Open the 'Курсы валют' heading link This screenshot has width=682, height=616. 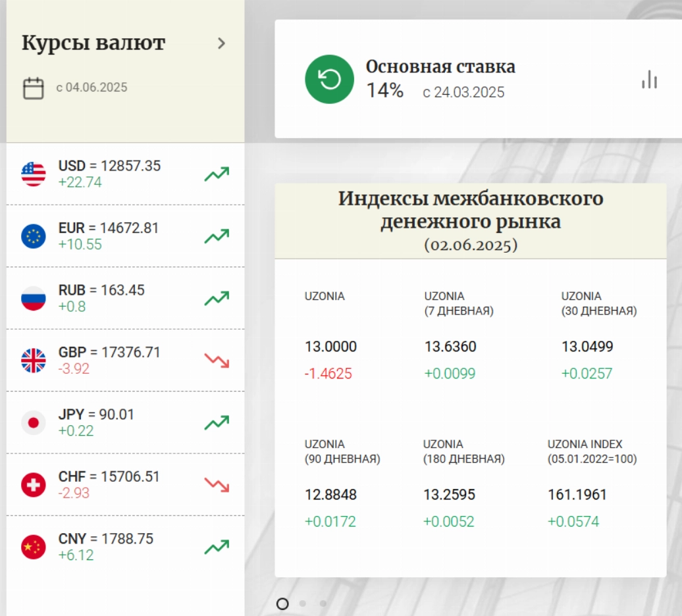pyautogui.click(x=93, y=43)
